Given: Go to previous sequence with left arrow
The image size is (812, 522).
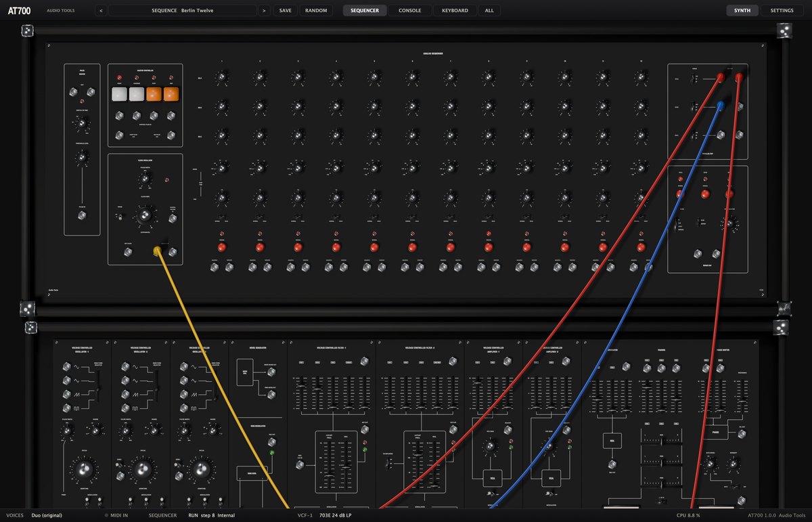Looking at the screenshot, I should coord(101,11).
